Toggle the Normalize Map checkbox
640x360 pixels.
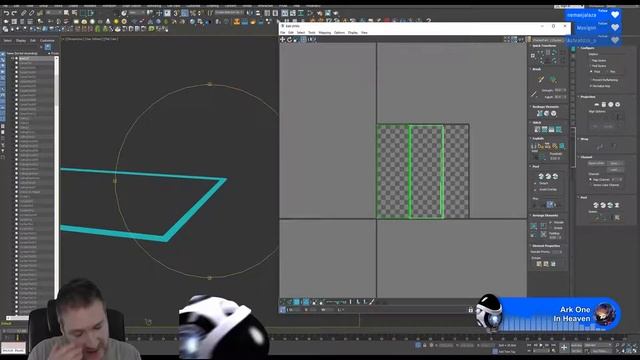591,86
